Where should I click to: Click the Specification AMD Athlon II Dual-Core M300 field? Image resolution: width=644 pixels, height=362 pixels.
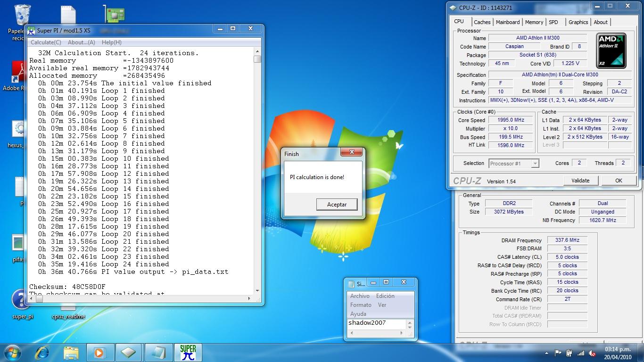(560, 74)
